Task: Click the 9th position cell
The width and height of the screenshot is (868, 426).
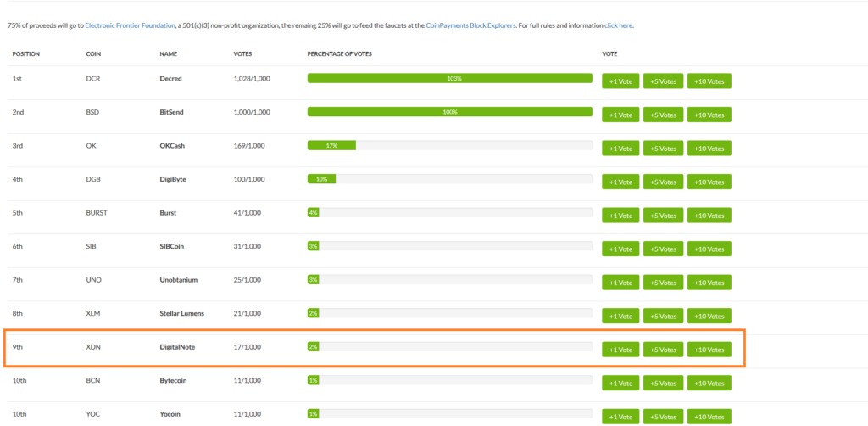Action: pyautogui.click(x=17, y=347)
